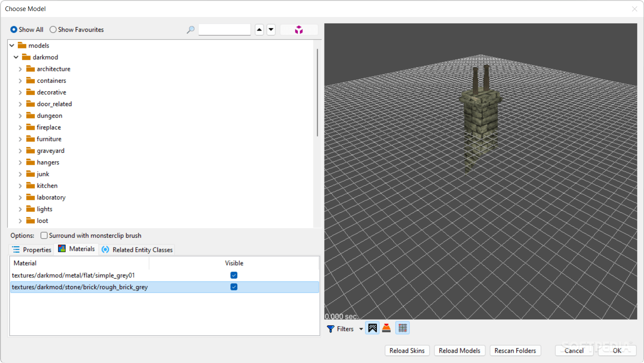Toggle the lighting mode cone icon
644x363 pixels.
[386, 328]
